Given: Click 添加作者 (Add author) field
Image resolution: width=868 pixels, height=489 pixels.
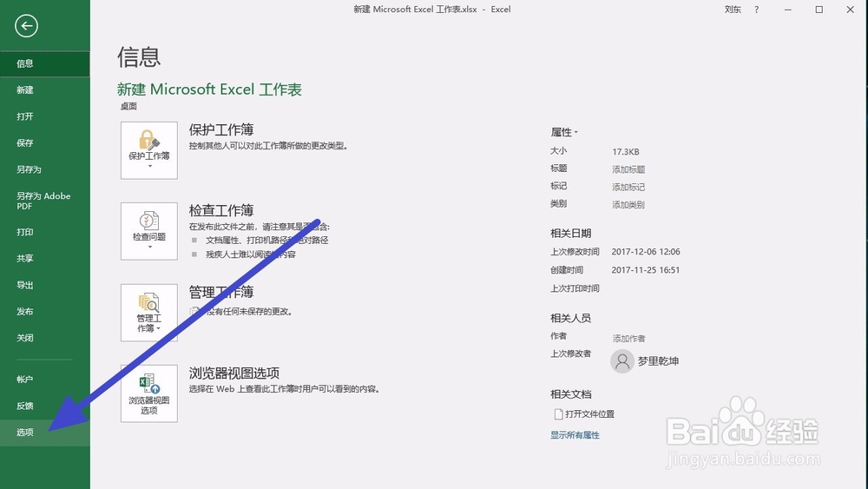Looking at the screenshot, I should pos(628,339).
